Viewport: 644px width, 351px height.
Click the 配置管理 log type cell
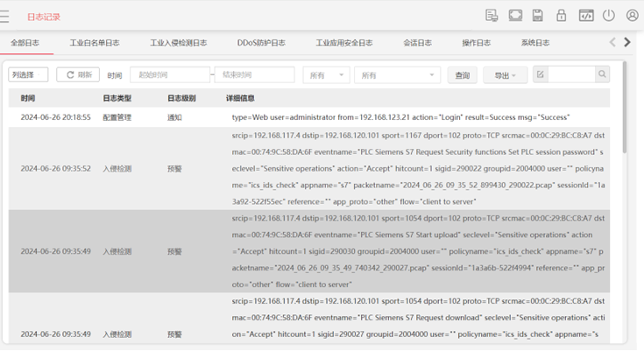click(117, 117)
